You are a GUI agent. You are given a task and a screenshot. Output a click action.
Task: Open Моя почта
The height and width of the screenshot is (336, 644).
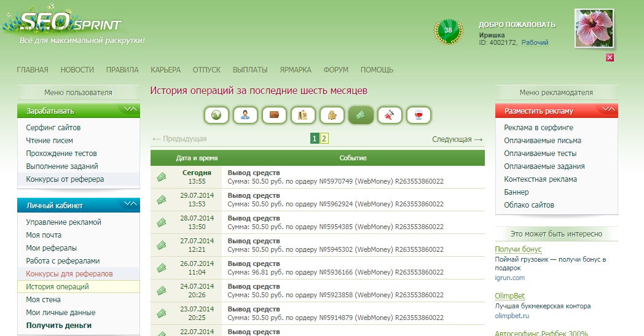pos(44,235)
